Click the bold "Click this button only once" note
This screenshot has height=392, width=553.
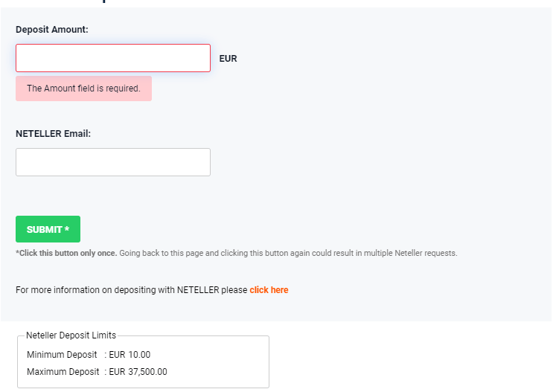click(x=66, y=253)
